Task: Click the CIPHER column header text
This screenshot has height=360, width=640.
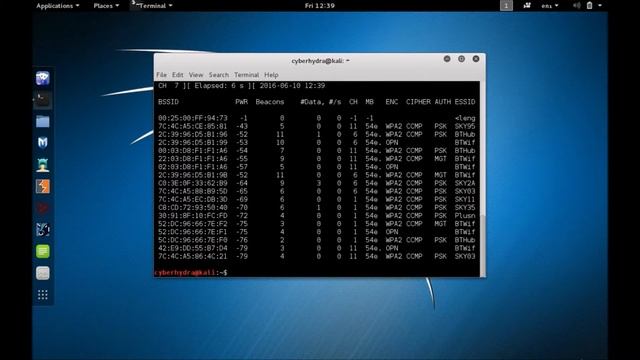Action: point(418,102)
